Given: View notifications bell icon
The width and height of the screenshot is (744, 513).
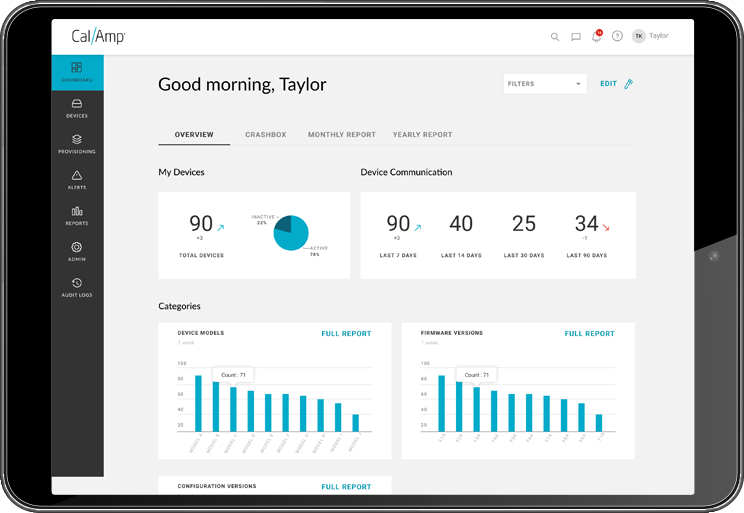Looking at the screenshot, I should coord(596,37).
